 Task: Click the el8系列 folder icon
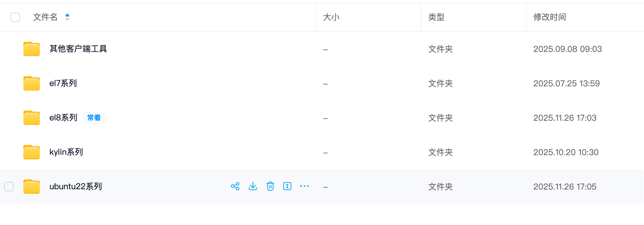(32, 118)
